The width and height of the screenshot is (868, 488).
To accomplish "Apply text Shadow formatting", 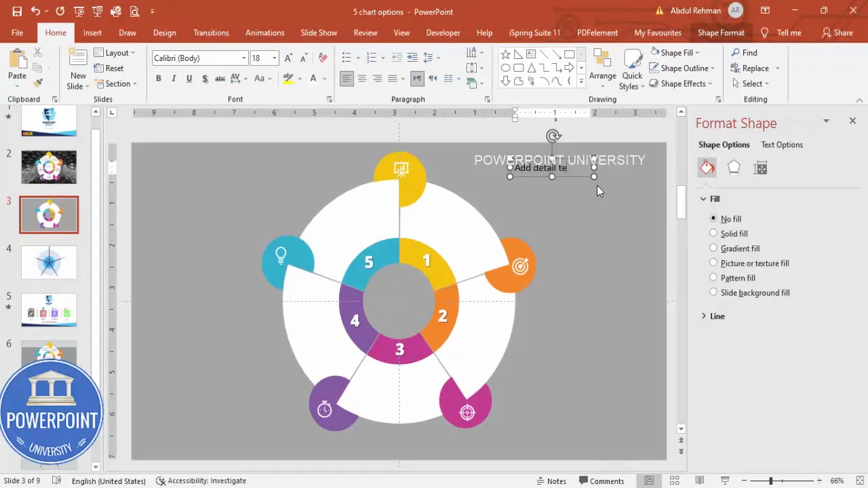I will pos(204,79).
